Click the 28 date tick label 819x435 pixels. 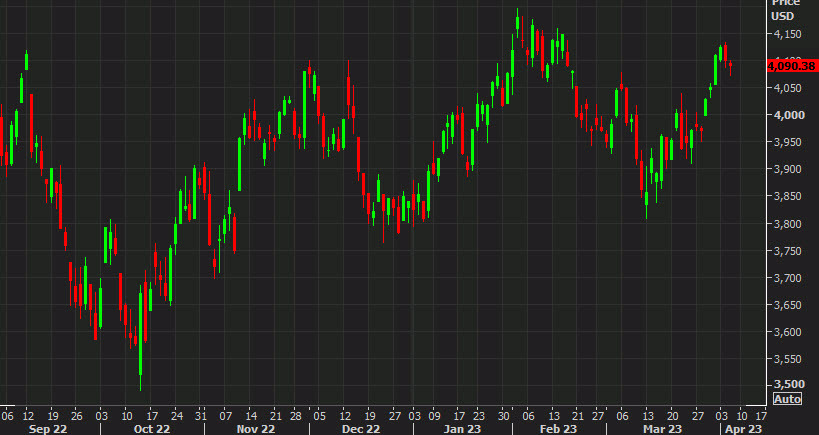[296, 416]
